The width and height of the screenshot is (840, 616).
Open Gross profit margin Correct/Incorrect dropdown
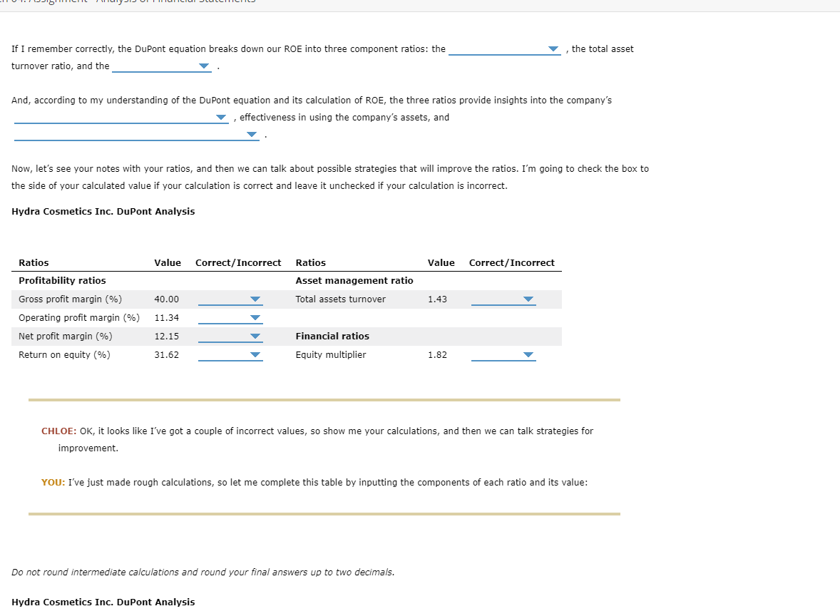pyautogui.click(x=230, y=299)
